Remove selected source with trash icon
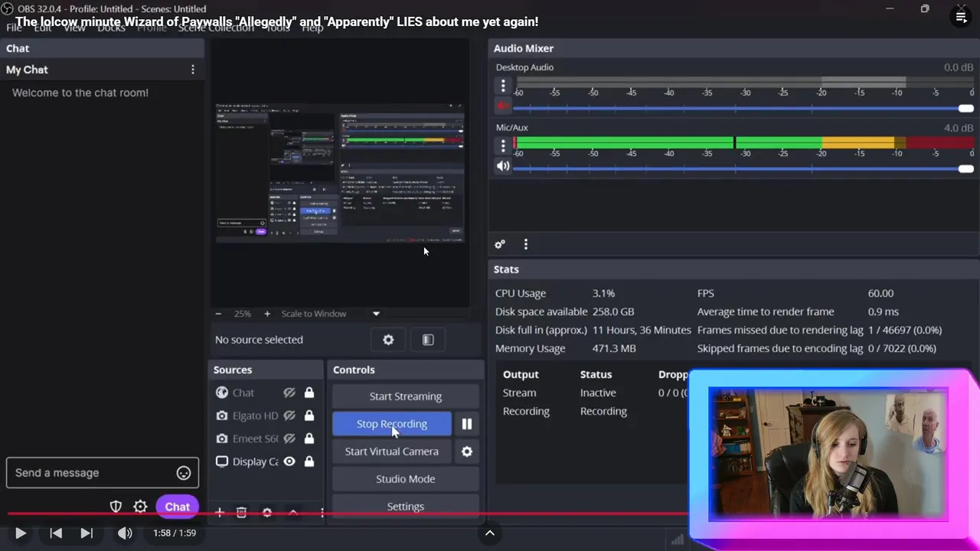The height and width of the screenshot is (551, 980). pos(241,512)
